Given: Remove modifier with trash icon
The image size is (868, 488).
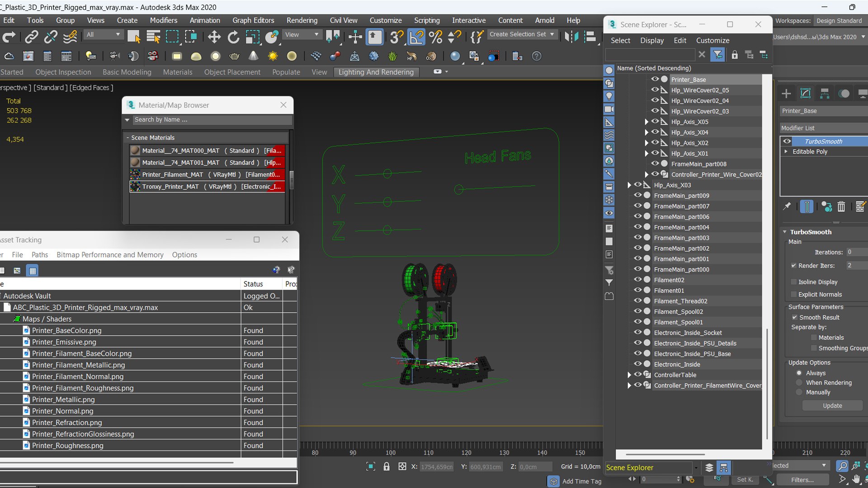Looking at the screenshot, I should [x=841, y=206].
